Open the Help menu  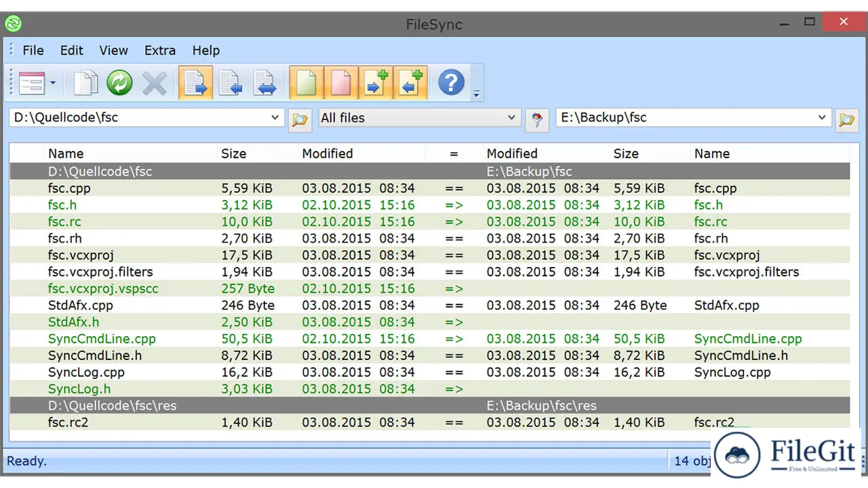tap(205, 50)
